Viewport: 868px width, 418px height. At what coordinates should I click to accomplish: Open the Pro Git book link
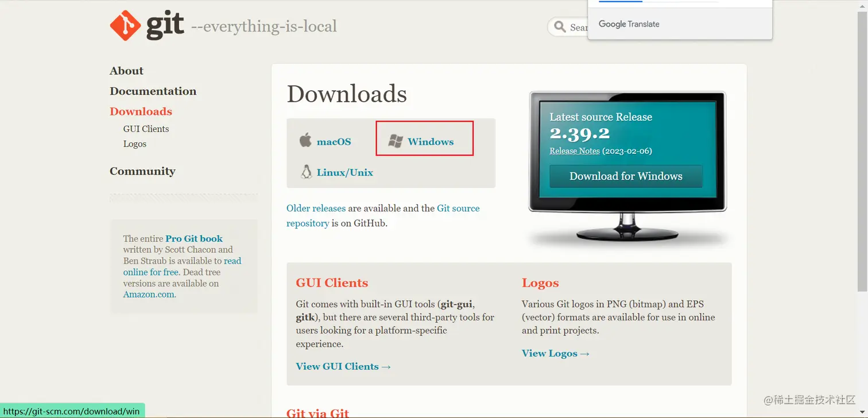[194, 238]
